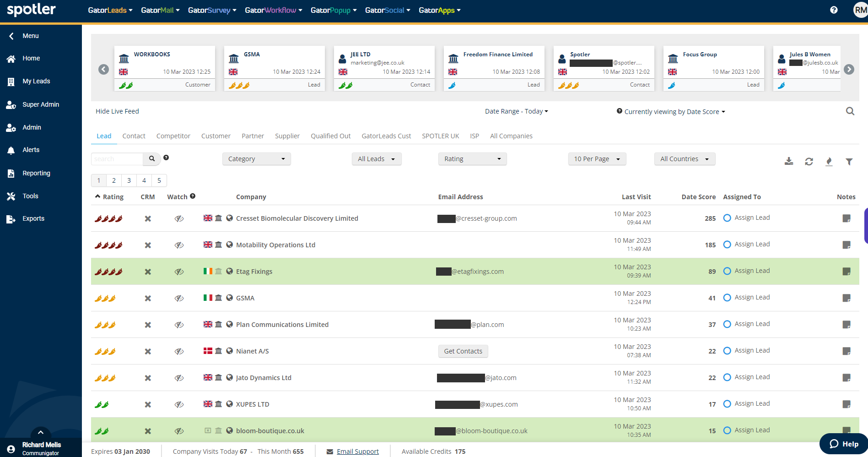Expand the 10 Per Page dropdown
Screen dimensions: 868x457
[x=597, y=159]
